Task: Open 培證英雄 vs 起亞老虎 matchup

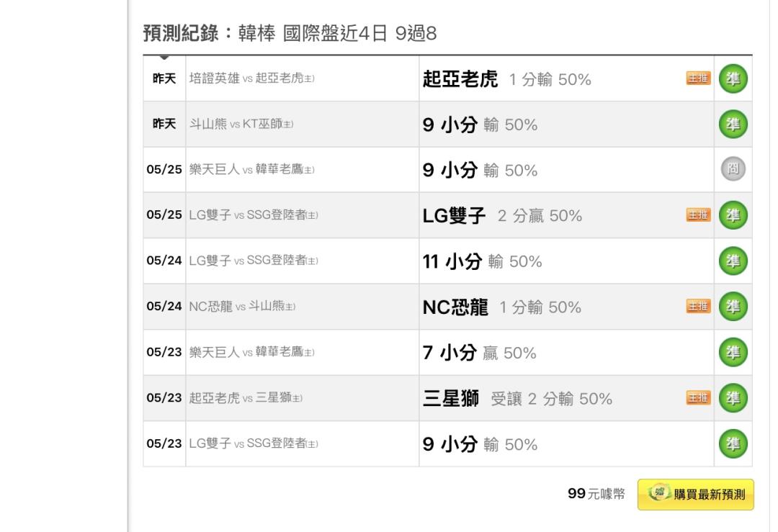Action: click(251, 78)
